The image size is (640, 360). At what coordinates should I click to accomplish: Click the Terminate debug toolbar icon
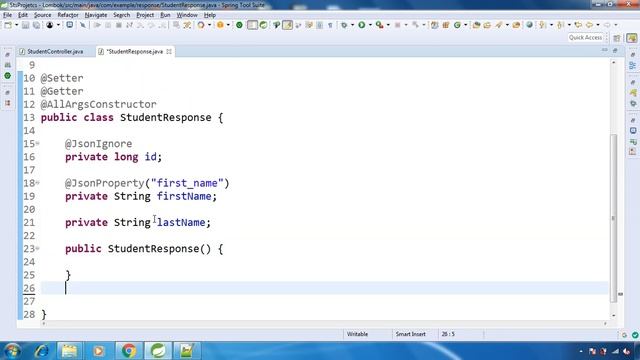pyautogui.click(x=119, y=25)
